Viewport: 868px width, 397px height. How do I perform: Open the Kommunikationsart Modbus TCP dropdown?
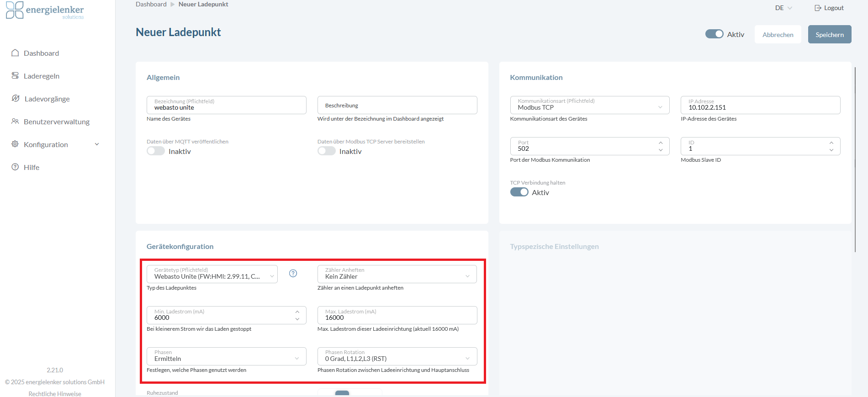click(x=590, y=105)
